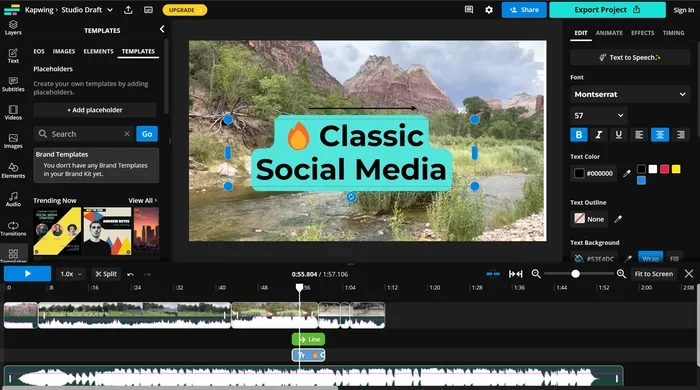Click Sign In link
The width and height of the screenshot is (700, 390).
pos(683,10)
